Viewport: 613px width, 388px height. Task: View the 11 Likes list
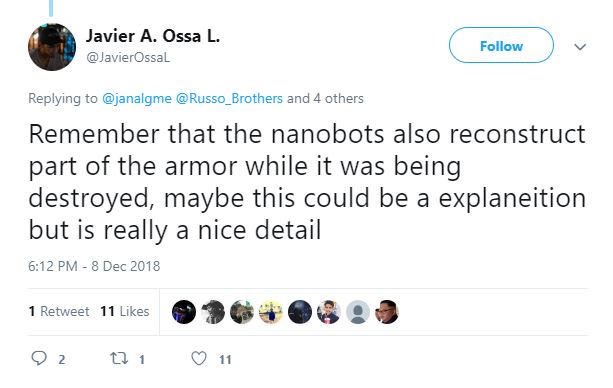[x=125, y=311]
